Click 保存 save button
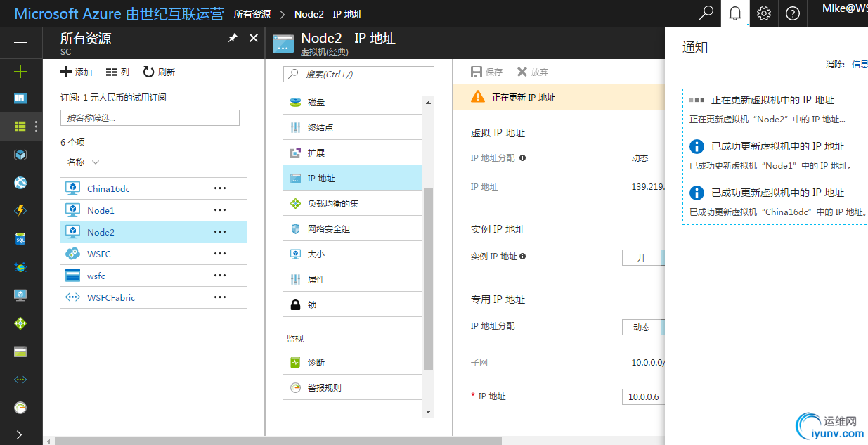The image size is (868, 445). (x=487, y=72)
